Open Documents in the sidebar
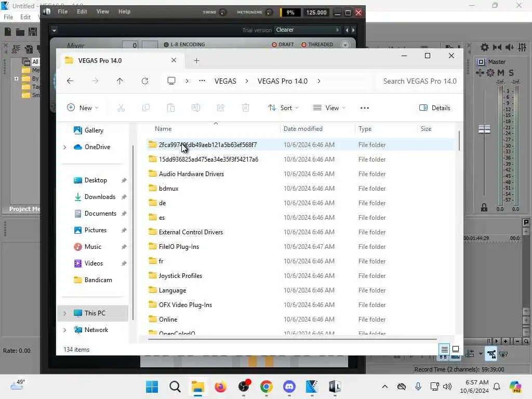This screenshot has height=399, width=532. [100, 214]
